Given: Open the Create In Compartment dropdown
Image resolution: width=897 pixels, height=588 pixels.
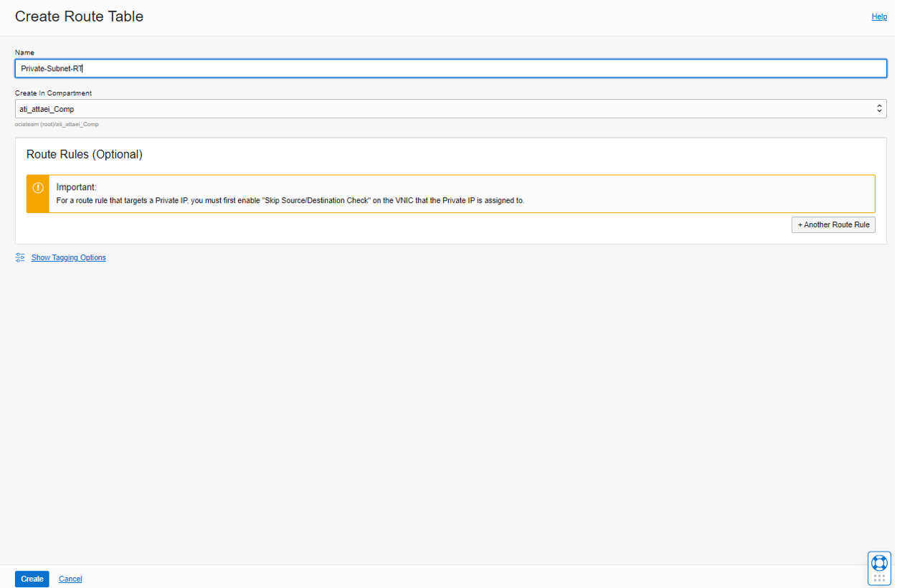Looking at the screenshot, I should click(450, 109).
